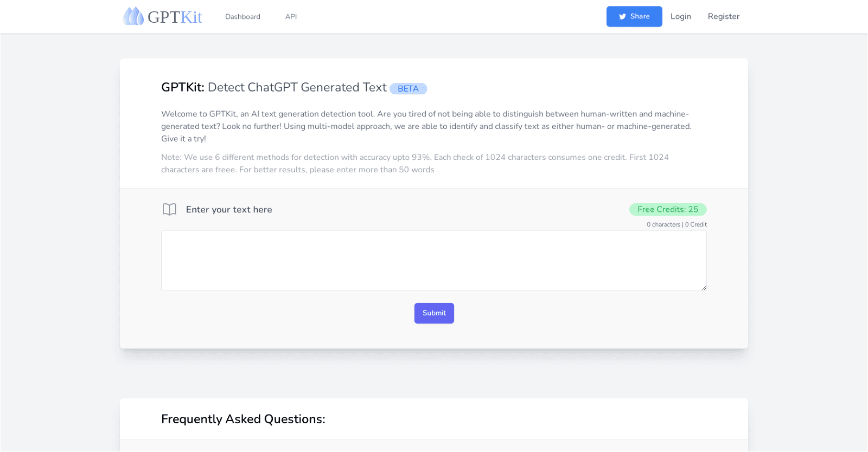Click the Login link
Viewport: 868px width, 452px height.
click(x=680, y=16)
